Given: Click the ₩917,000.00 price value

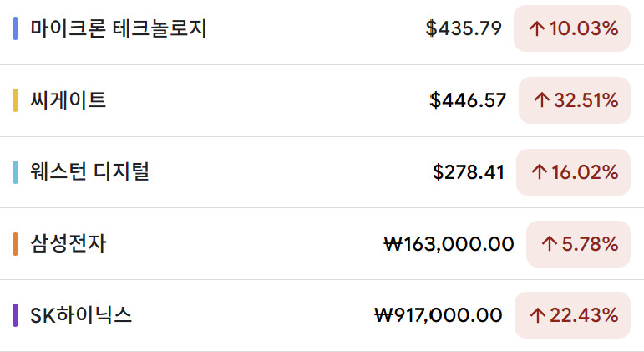Looking at the screenshot, I should tap(439, 315).
